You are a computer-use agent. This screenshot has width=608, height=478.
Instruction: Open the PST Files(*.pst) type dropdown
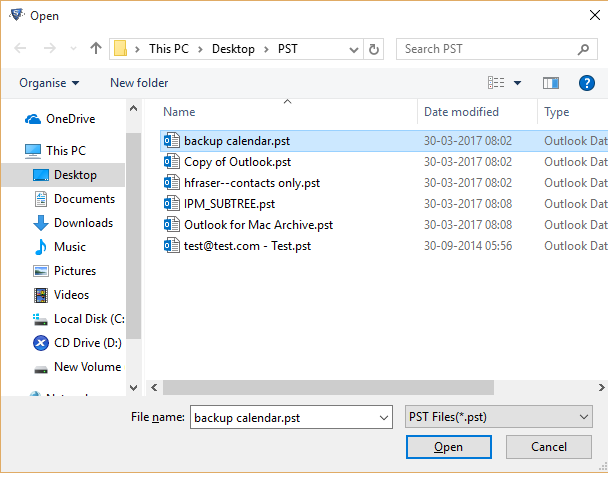coord(499,417)
